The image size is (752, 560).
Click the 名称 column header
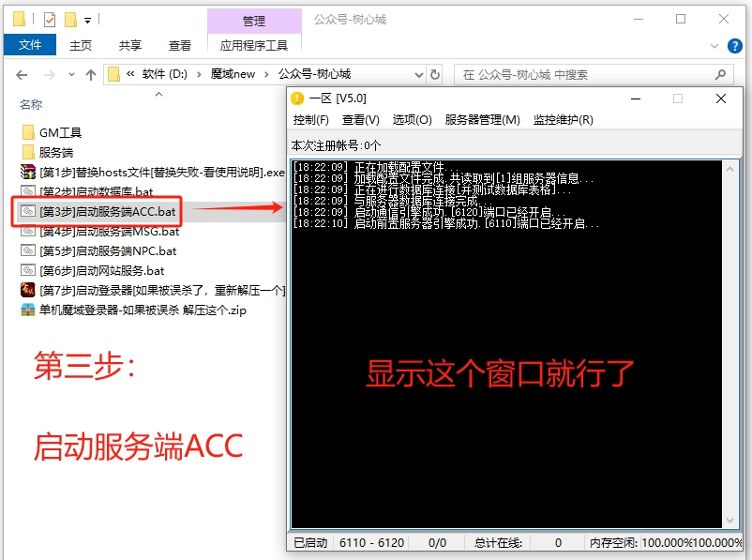[31, 104]
